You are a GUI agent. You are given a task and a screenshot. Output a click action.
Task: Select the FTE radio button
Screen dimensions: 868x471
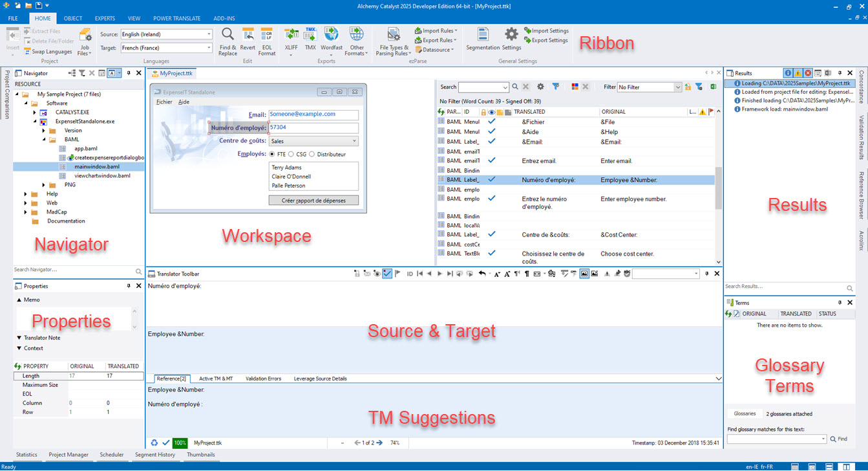point(273,154)
